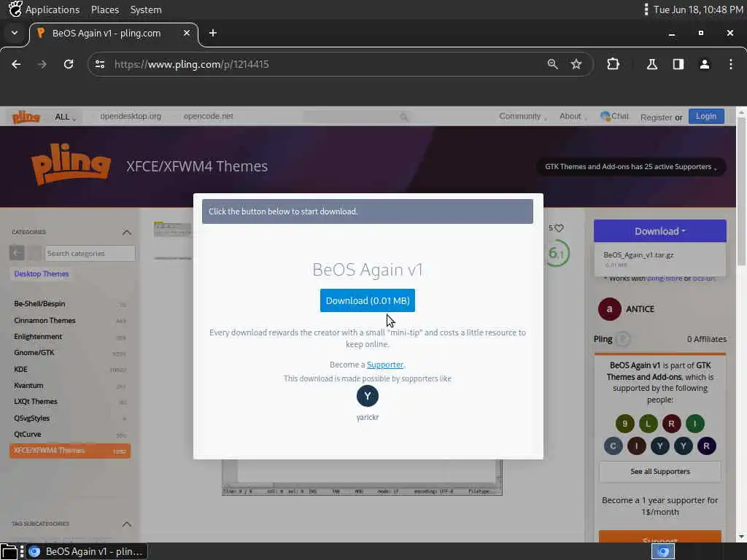Open the System menu
The image size is (747, 560).
tap(146, 9)
